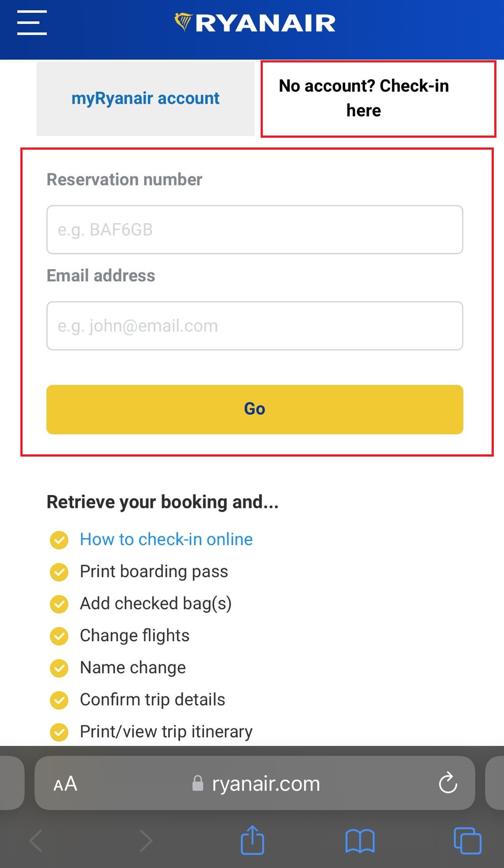The image size is (504, 868).
Task: Click Confirm trip details item
Action: coord(152,700)
